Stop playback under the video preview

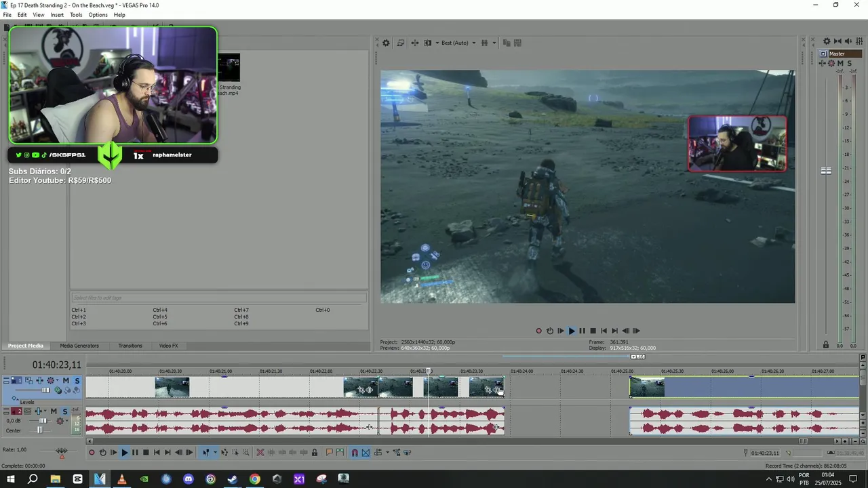click(593, 331)
